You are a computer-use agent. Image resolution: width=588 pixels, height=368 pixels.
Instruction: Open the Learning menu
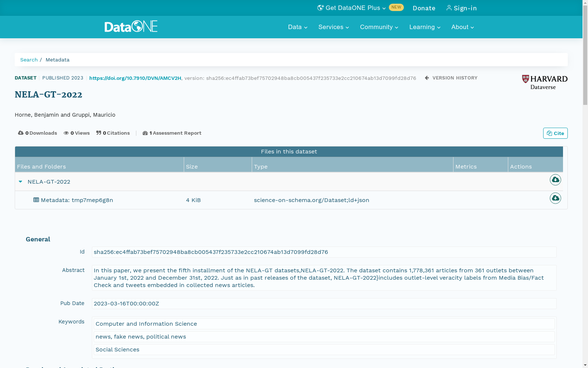[x=425, y=27]
